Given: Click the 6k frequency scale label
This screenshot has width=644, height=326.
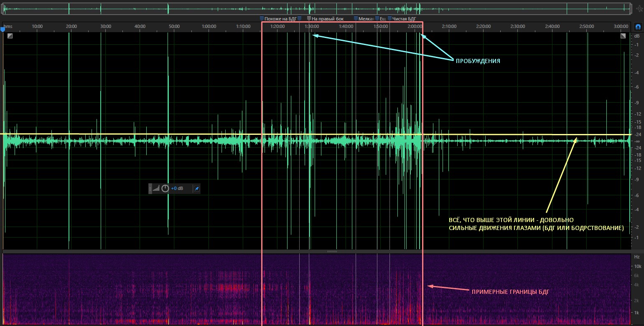Looking at the screenshot, I should click(x=636, y=275).
